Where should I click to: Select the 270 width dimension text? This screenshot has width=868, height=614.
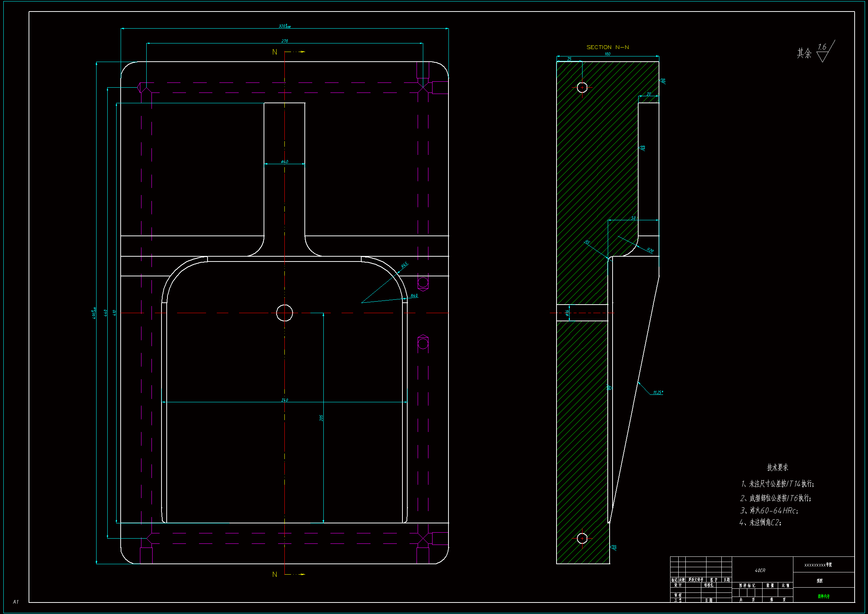coord(285,41)
